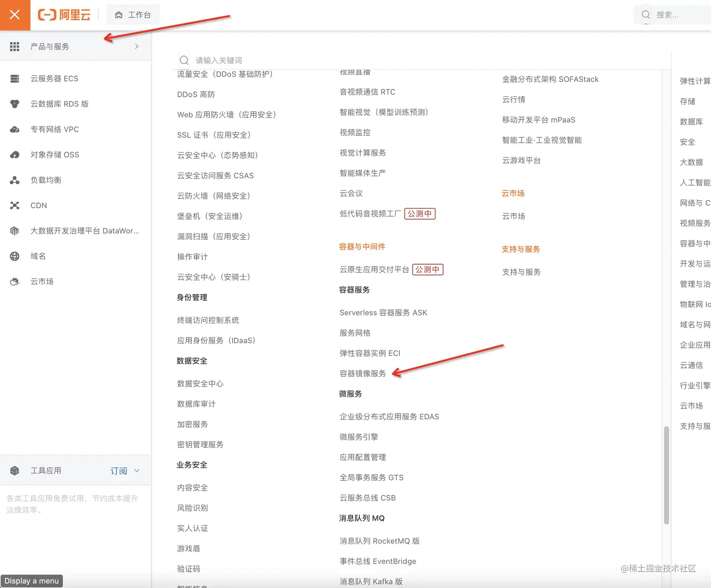Open 弹性容器实例 ECI
The image size is (711, 588).
pyautogui.click(x=370, y=353)
